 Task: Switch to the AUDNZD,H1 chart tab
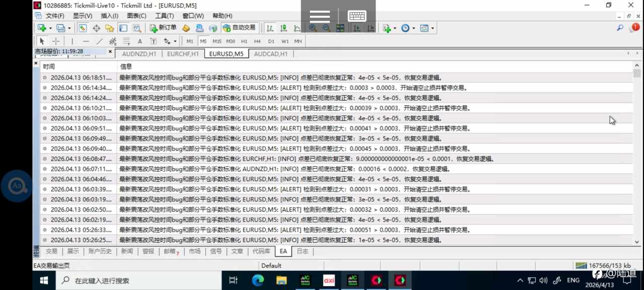tap(139, 54)
